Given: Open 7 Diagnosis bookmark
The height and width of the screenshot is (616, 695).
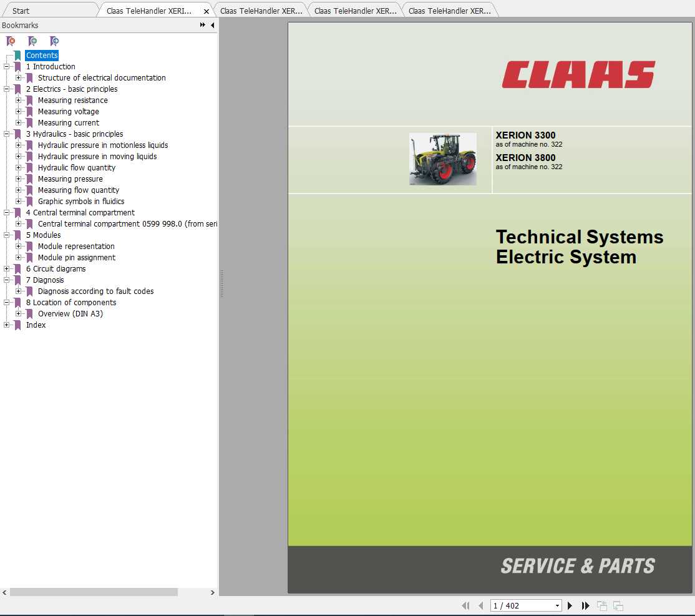Looking at the screenshot, I should (45, 280).
